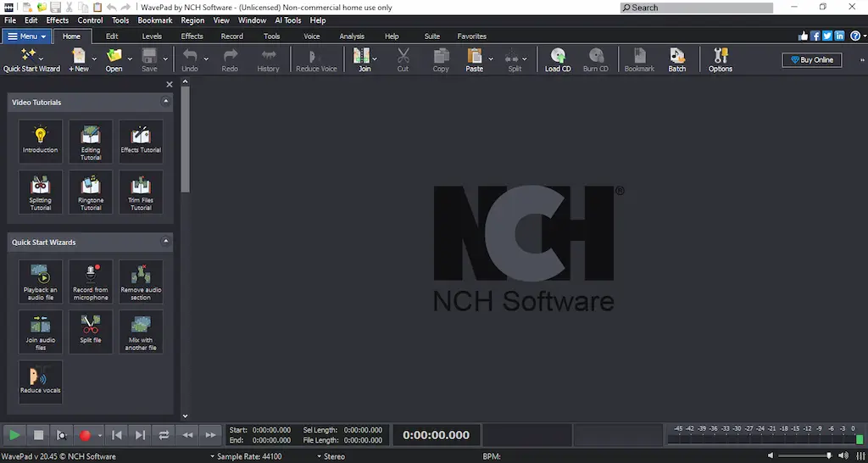This screenshot has height=463, width=868.
Task: Open the Stereo channel dropdown
Action: coord(331,456)
